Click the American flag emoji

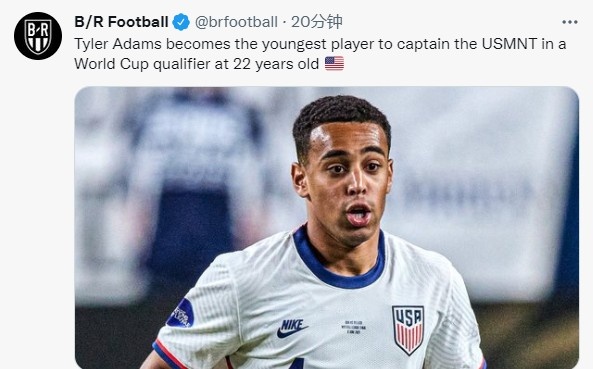click(x=334, y=64)
